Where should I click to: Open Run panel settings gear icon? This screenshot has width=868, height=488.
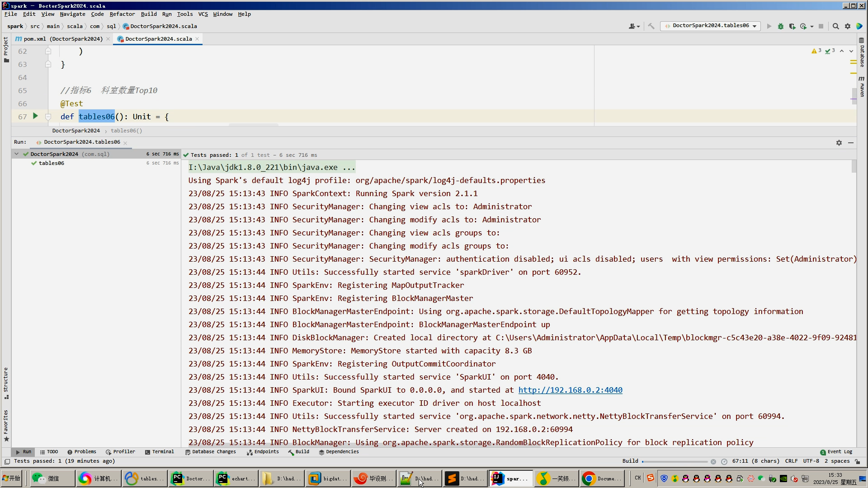point(839,142)
